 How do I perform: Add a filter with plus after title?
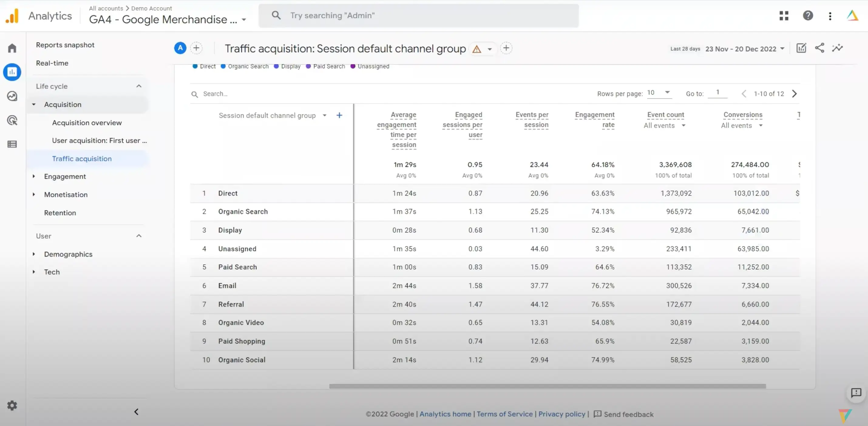(x=506, y=48)
